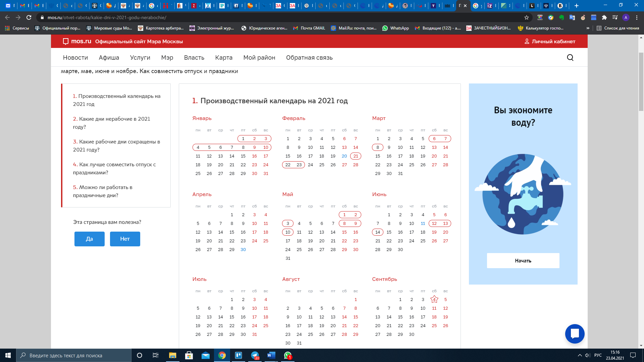
Task: Expand section 2 Какие дни нерабочие
Action: [112, 122]
